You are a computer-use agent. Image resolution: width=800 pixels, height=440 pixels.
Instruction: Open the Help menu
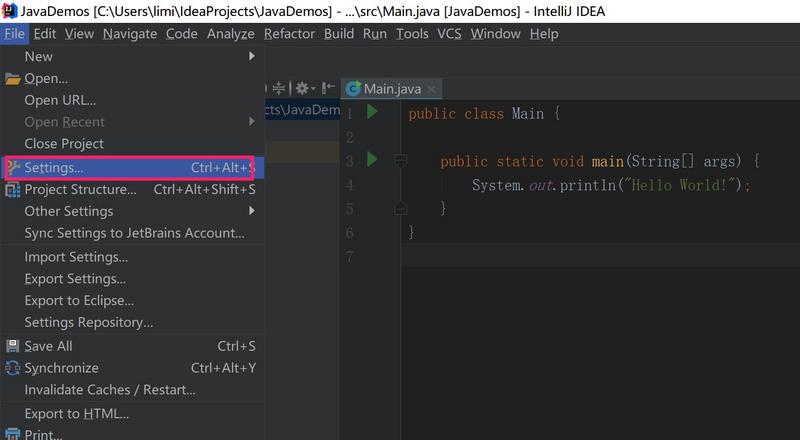(544, 34)
